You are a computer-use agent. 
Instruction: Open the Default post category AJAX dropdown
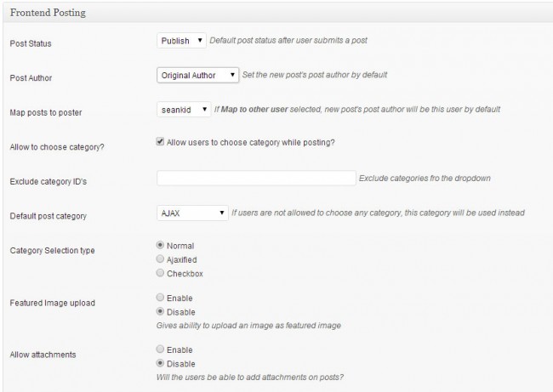pos(192,213)
